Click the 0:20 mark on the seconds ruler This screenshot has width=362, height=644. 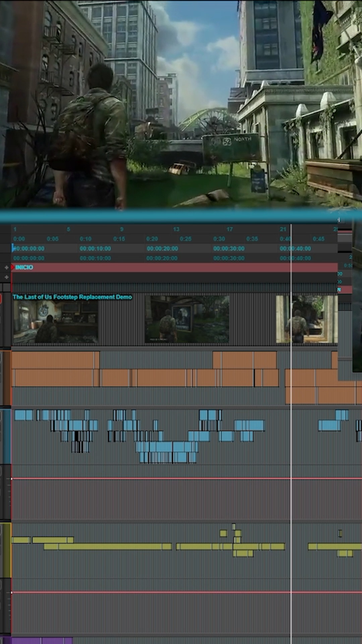pyautogui.click(x=152, y=239)
